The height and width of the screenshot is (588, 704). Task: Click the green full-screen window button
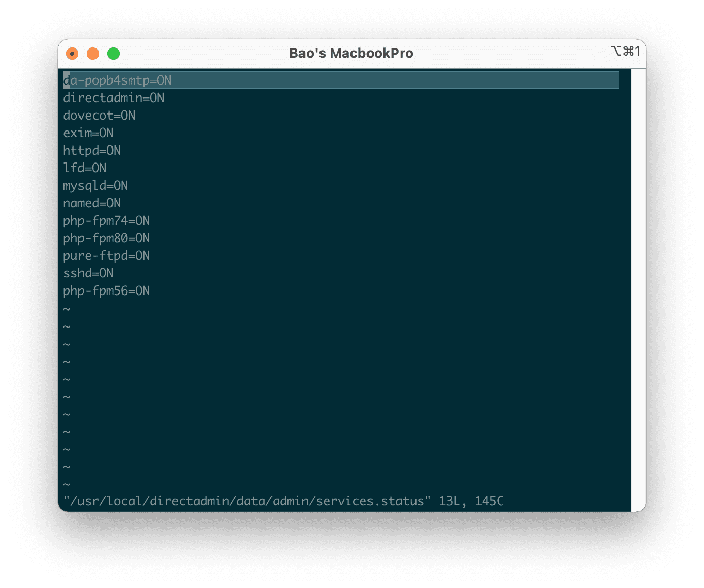point(114,54)
